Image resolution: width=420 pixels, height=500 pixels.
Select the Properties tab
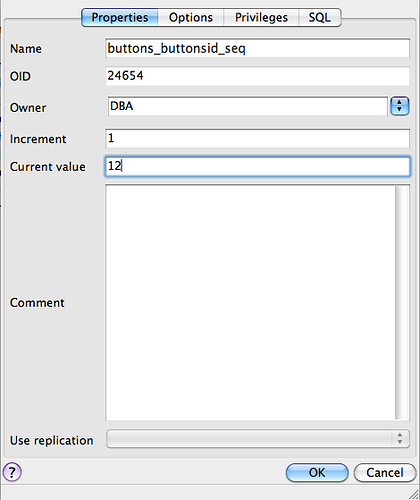click(120, 17)
